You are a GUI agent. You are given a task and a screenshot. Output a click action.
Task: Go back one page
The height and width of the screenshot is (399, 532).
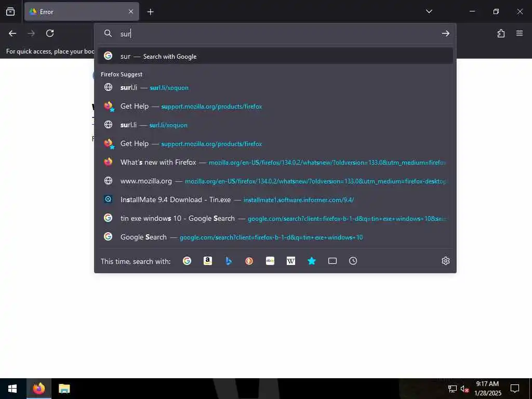(x=12, y=33)
